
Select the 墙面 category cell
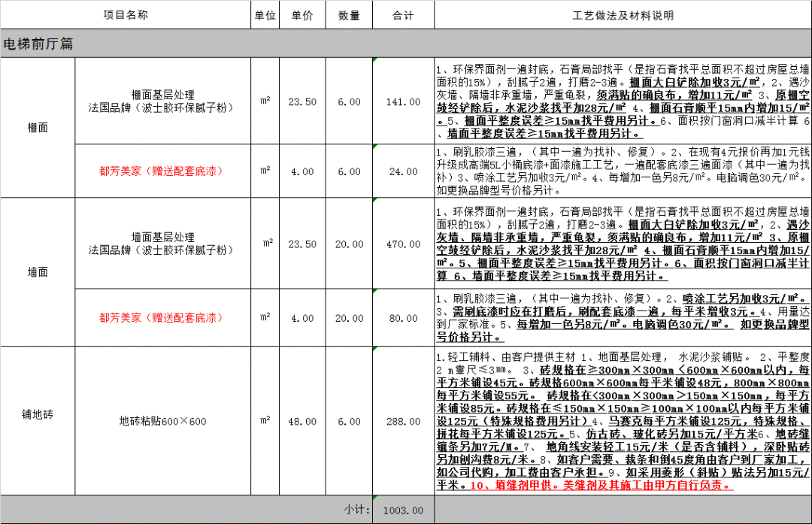[x=38, y=272]
